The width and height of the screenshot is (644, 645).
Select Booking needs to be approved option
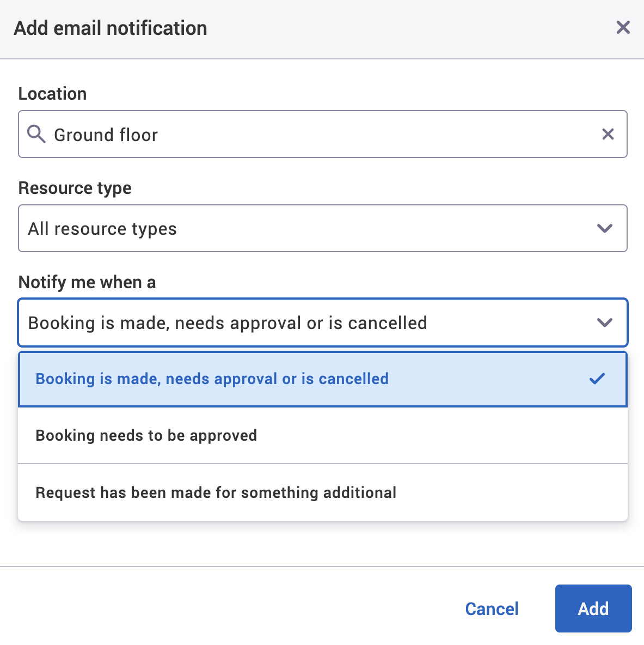(146, 435)
